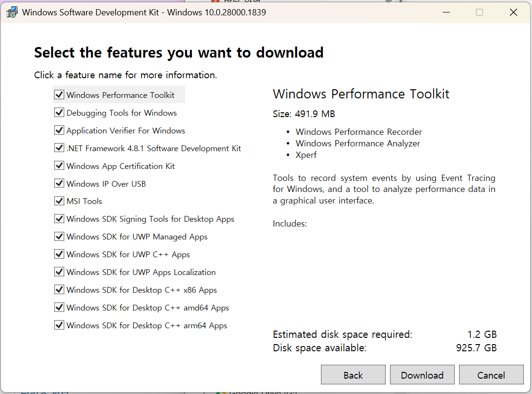Select the Windows Performance Toolkit feature name

pos(120,95)
